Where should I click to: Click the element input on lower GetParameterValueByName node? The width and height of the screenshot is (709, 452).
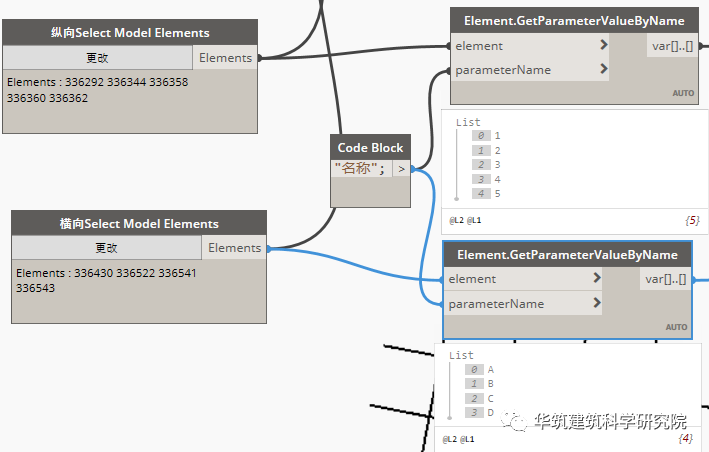(523, 279)
